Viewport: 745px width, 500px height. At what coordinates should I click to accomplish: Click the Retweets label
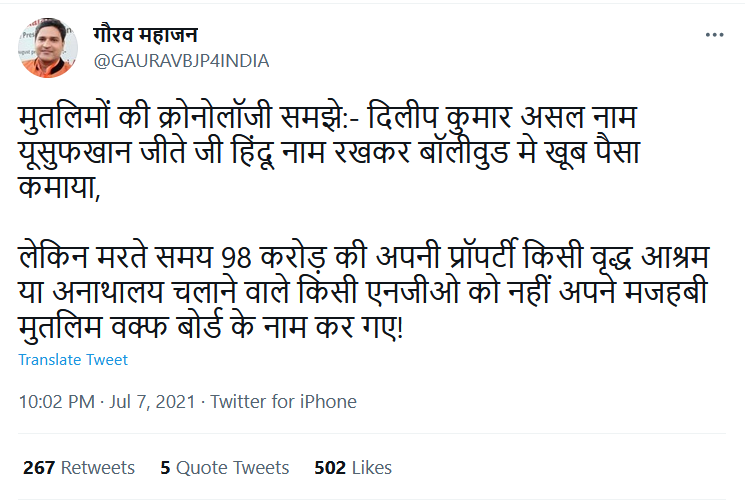pyautogui.click(x=97, y=467)
